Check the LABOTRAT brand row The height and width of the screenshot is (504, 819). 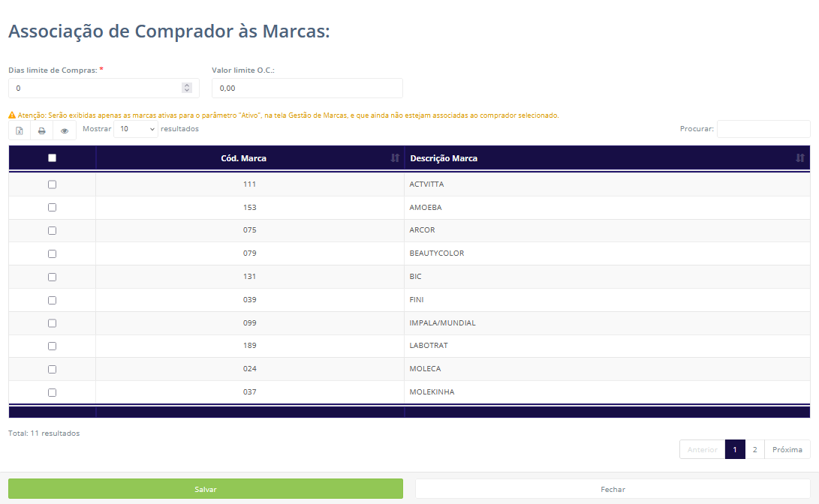coord(53,346)
